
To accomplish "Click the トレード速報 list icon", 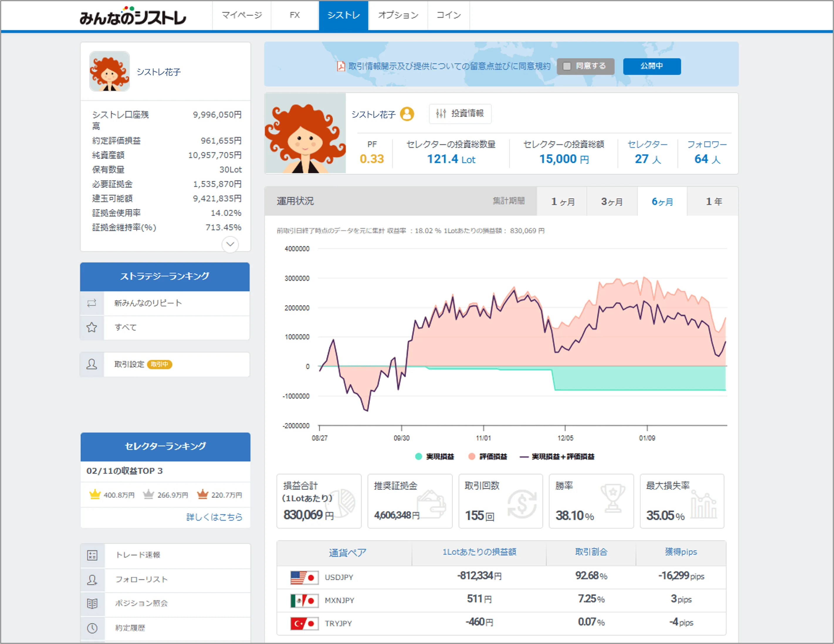I will pyautogui.click(x=92, y=555).
